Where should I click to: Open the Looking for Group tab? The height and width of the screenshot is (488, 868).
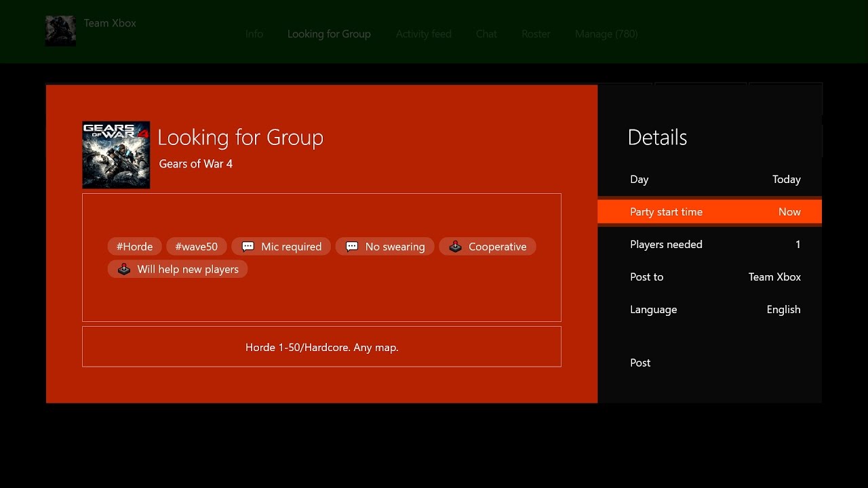coord(329,34)
